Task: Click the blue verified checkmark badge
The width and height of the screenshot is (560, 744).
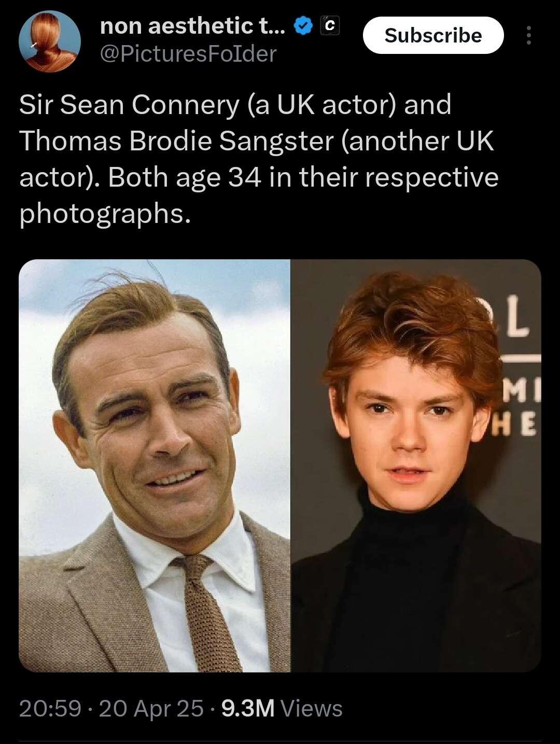Action: click(x=303, y=25)
